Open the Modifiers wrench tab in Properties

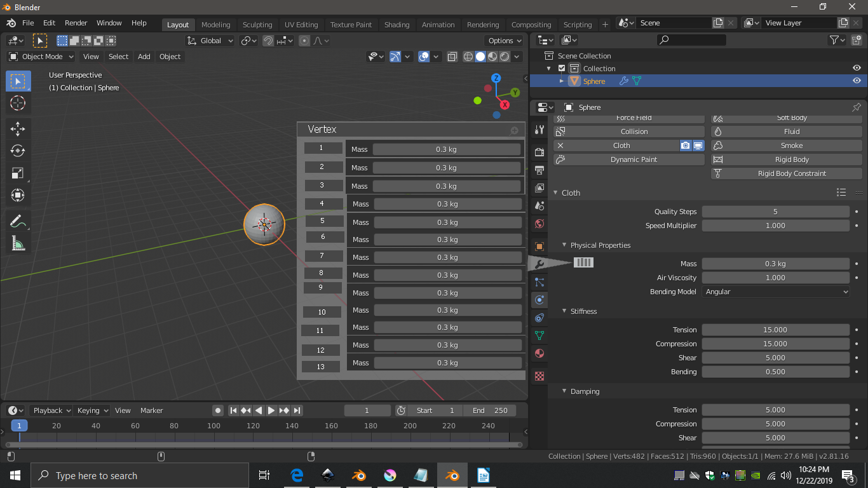[539, 264]
